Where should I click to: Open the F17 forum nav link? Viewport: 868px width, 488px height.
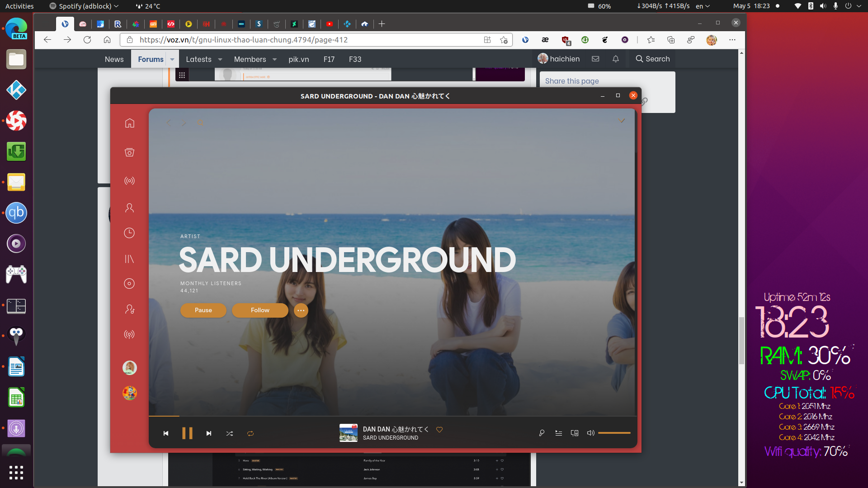pos(329,59)
